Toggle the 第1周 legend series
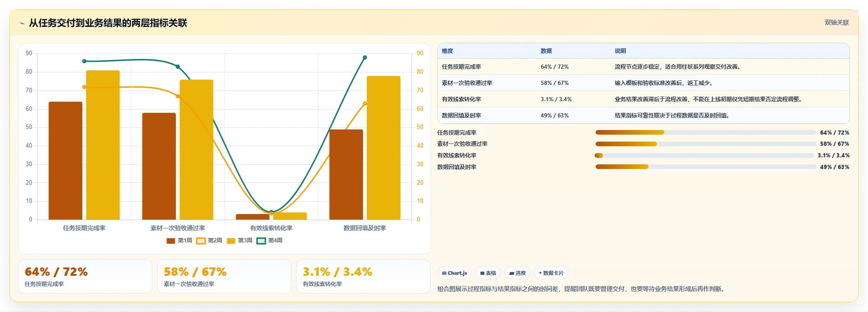 179,240
